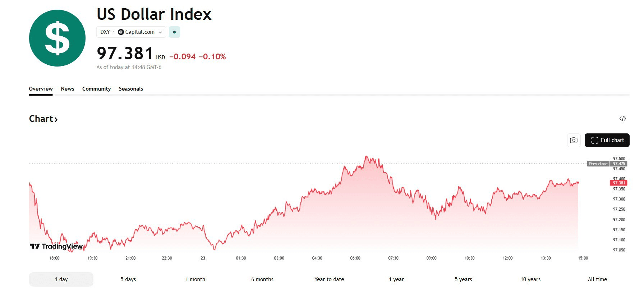Click the red 97.381 price label
The width and height of the screenshot is (644, 297).
(x=618, y=183)
